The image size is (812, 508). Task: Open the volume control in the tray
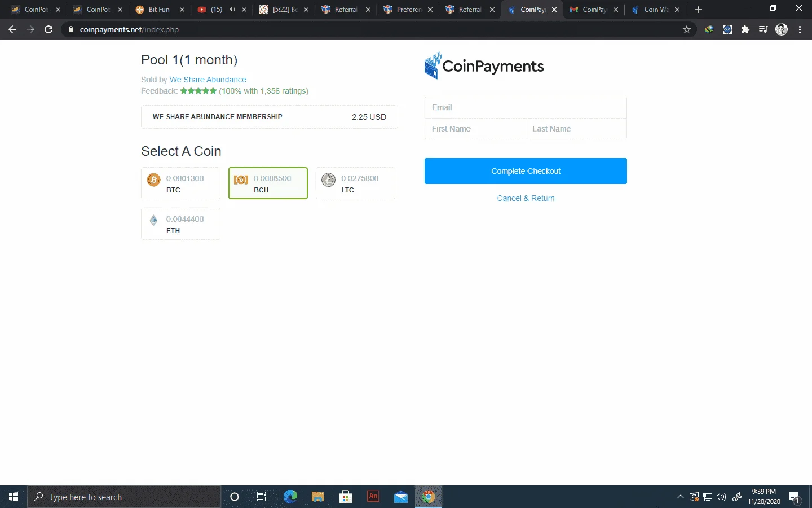pyautogui.click(x=721, y=497)
